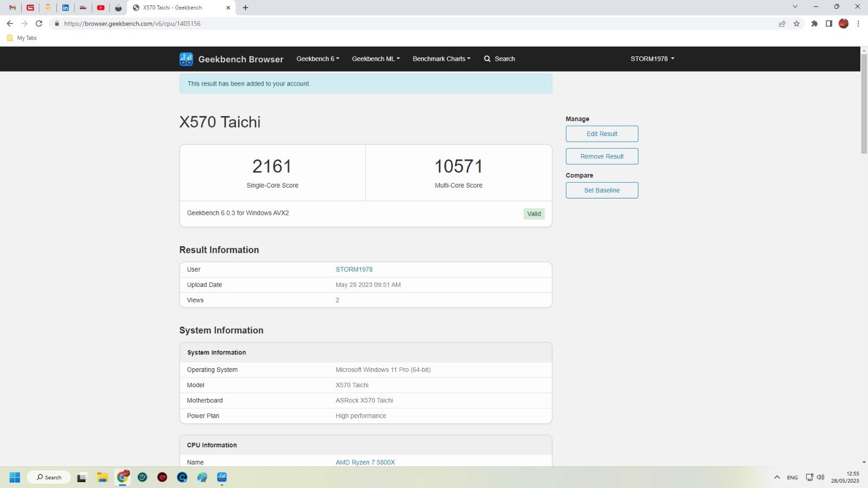
Task: Close the X570 Taichi - Geekbench tab
Action: (x=228, y=8)
